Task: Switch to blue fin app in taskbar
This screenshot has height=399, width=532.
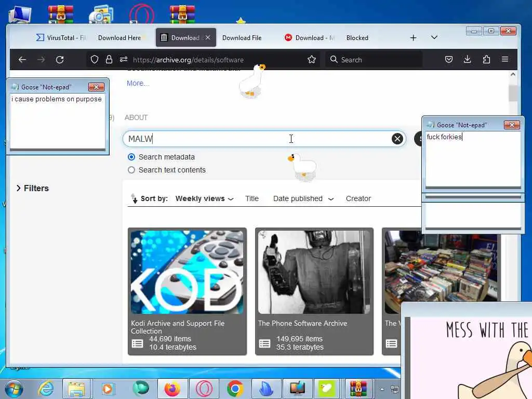Action: [266, 389]
